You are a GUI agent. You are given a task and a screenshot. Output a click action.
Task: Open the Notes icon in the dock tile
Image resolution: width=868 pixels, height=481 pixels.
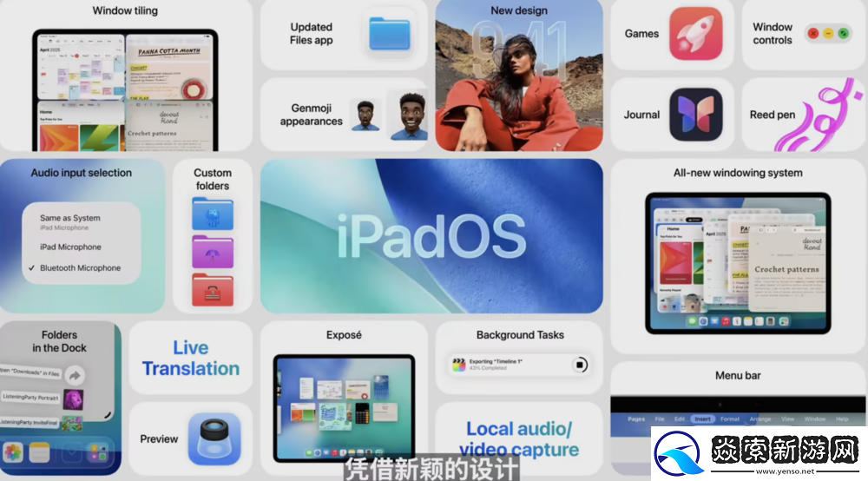pyautogui.click(x=39, y=452)
